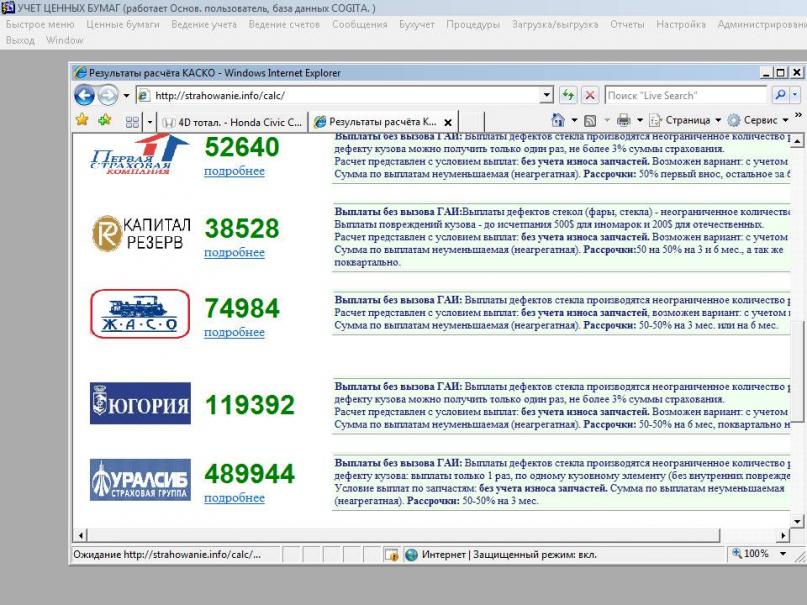Open Бухучет menu
The height and width of the screenshot is (605, 807).
pos(416,24)
